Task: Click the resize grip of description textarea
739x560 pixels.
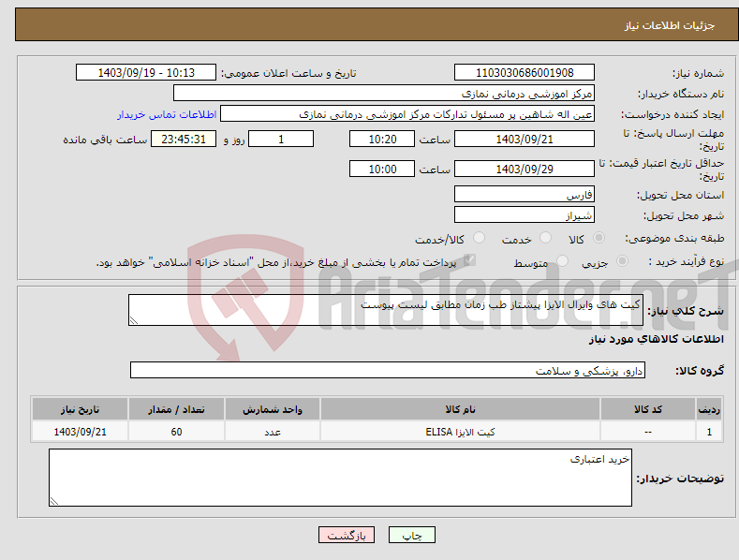Action: tap(134, 320)
